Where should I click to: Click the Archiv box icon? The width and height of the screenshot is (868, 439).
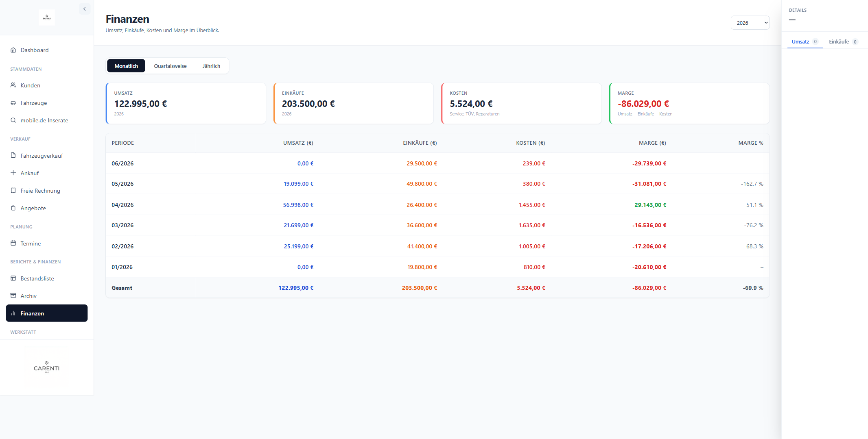[13, 296]
